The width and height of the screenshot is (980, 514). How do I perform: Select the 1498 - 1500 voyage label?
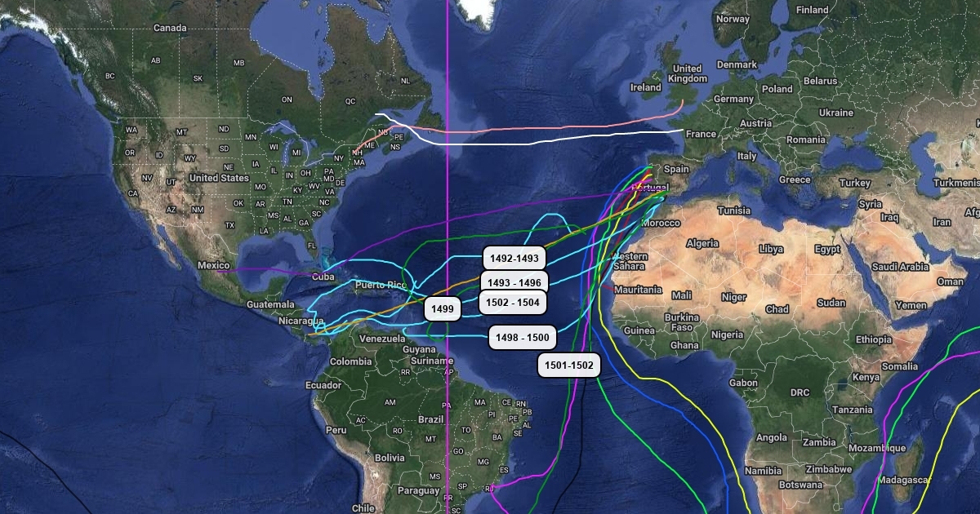pos(523,337)
